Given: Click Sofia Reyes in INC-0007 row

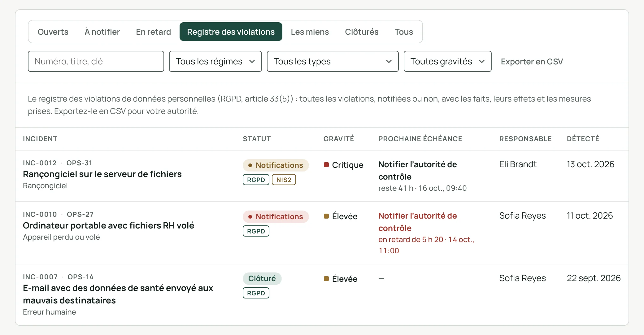Looking at the screenshot, I should pos(522,278).
